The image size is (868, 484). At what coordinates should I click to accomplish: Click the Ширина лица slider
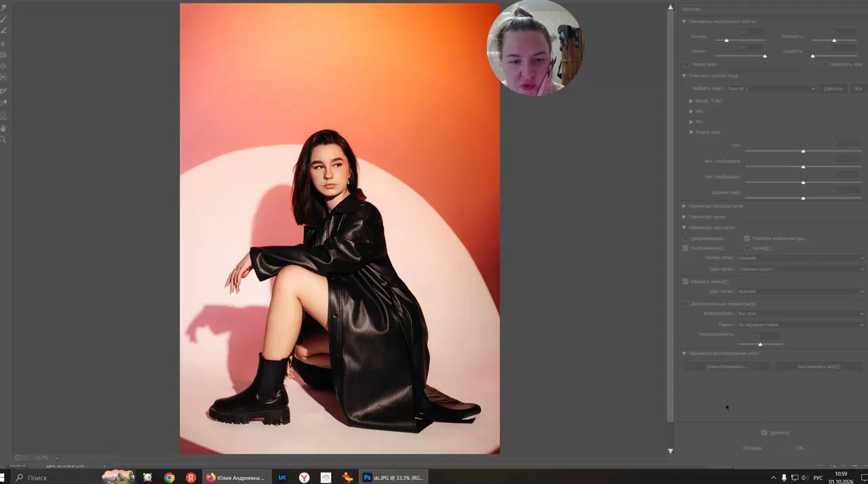pyautogui.click(x=803, y=198)
